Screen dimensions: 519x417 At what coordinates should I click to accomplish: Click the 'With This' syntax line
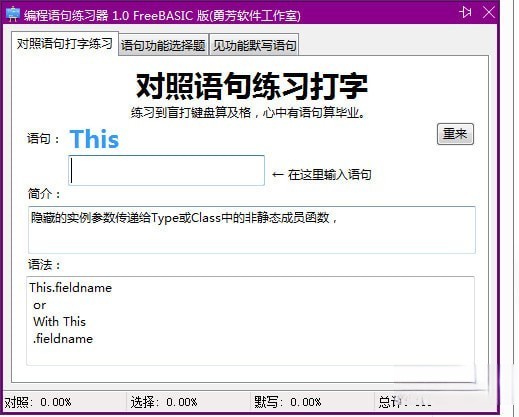point(59,322)
